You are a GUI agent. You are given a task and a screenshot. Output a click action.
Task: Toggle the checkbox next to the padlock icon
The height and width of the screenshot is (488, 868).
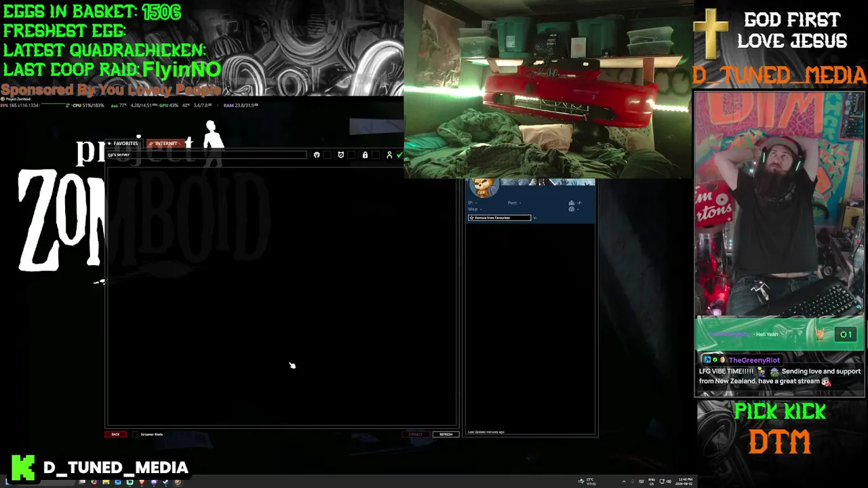pyautogui.click(x=375, y=155)
